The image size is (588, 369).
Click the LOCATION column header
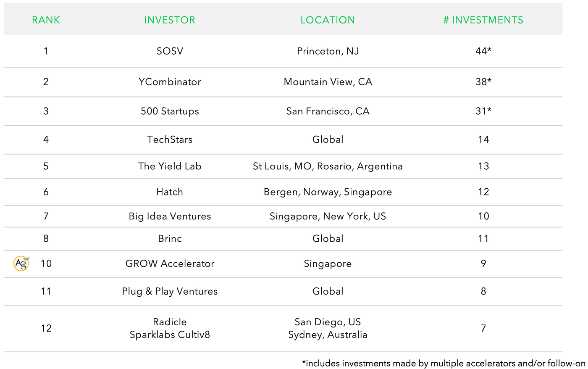(328, 20)
